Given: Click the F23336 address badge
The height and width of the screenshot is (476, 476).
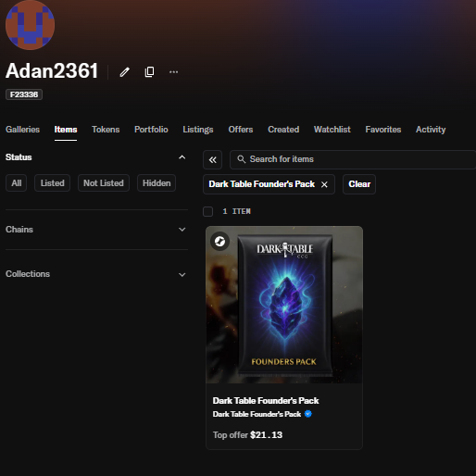Looking at the screenshot, I should coord(24,94).
